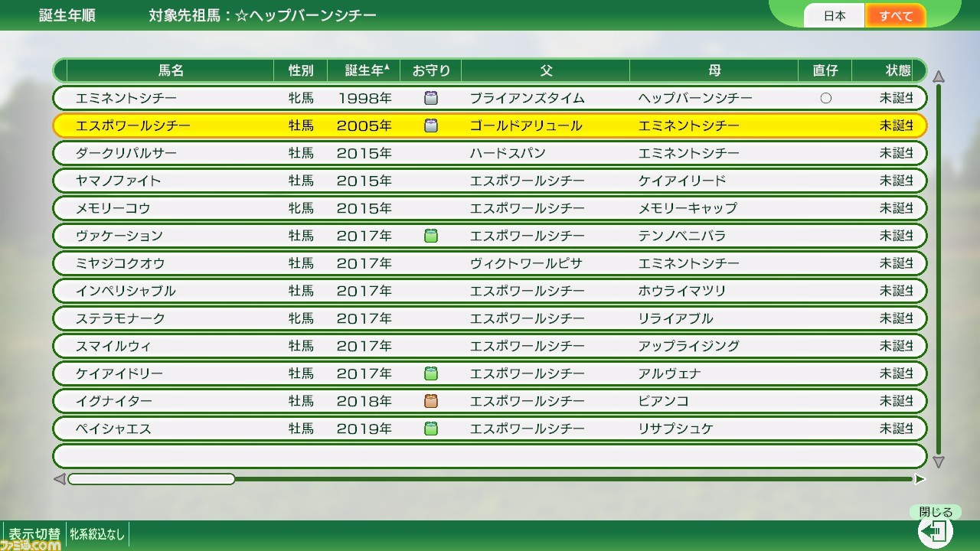Select the メモリーコウ horse name
Image resolution: width=980 pixels, height=551 pixels.
tap(113, 208)
